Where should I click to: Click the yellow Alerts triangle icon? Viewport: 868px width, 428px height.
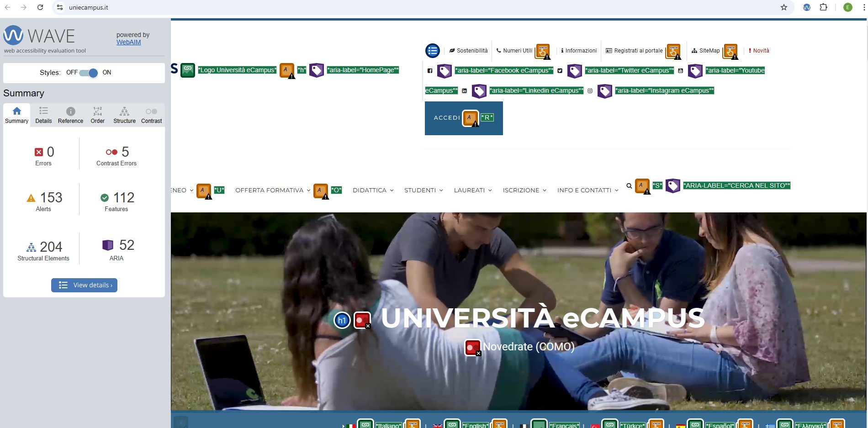point(31,198)
